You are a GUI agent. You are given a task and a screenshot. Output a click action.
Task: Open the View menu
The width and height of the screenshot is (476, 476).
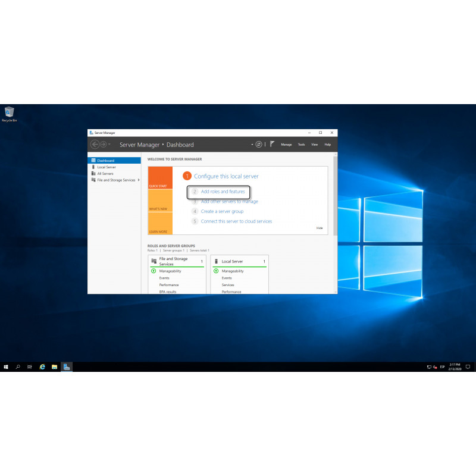(314, 145)
